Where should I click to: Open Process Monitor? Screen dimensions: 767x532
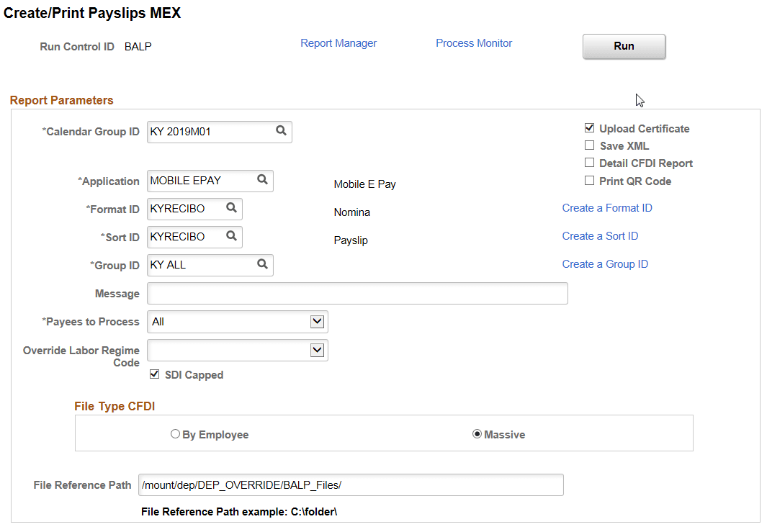(473, 43)
